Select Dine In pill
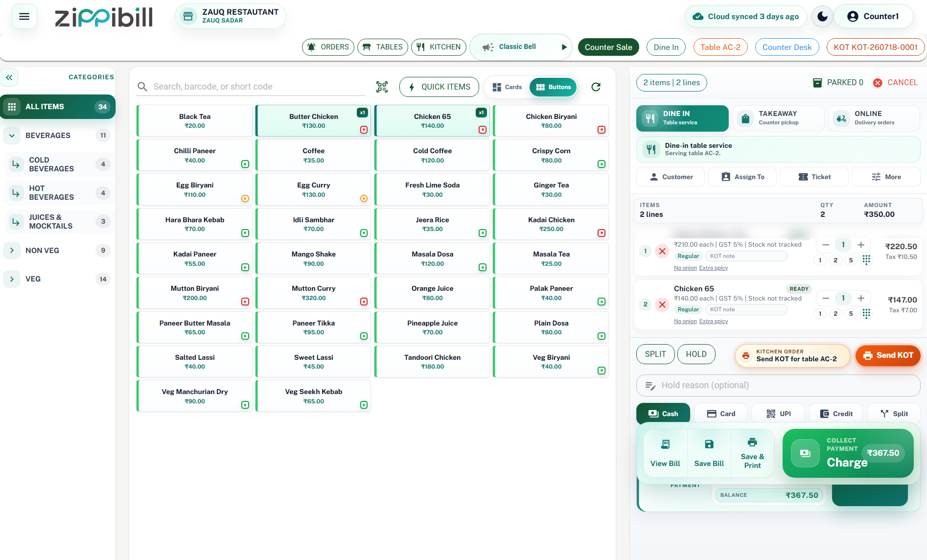This screenshot has width=927, height=560. [666, 47]
